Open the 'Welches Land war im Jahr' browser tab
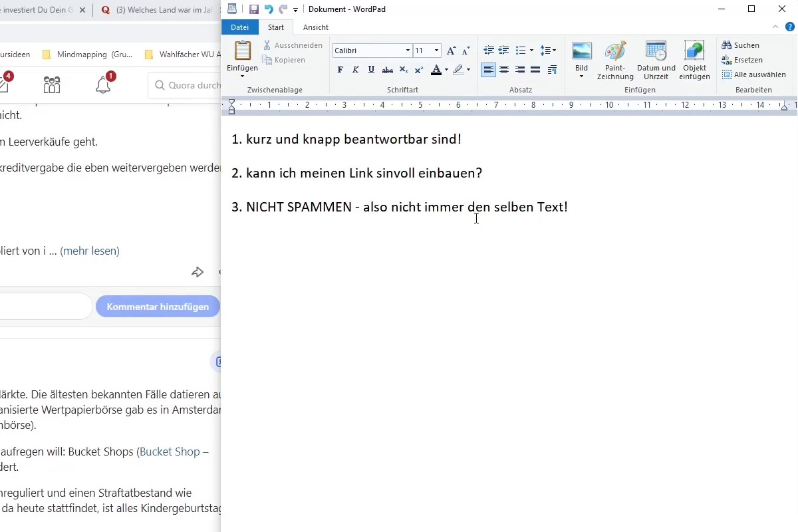The image size is (798, 532). [x=158, y=10]
